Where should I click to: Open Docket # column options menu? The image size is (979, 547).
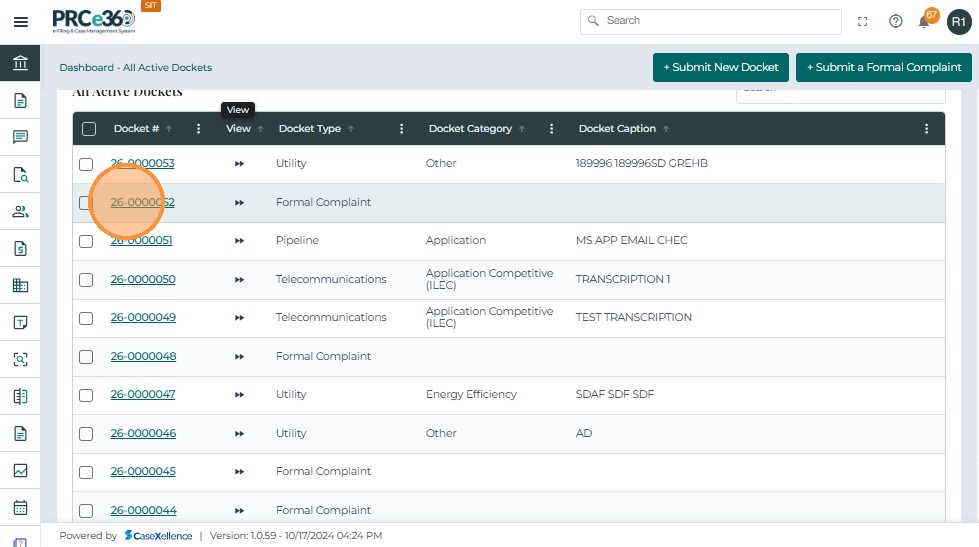point(199,129)
